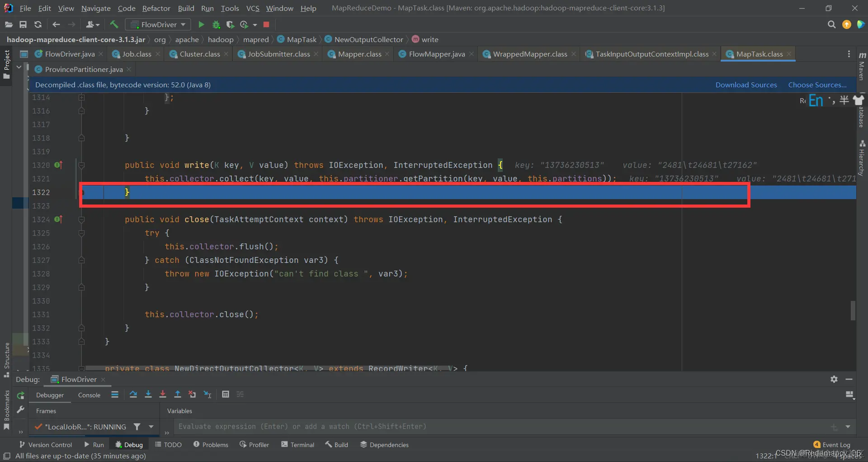Viewport: 868px width, 462px height.
Task: Show more editor tabs via three-dot menu
Action: (849, 54)
